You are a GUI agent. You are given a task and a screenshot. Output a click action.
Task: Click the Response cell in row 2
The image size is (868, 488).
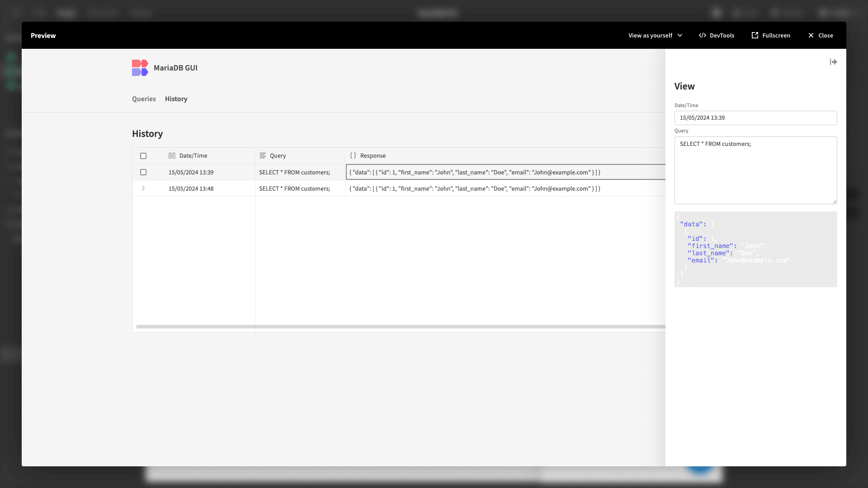tap(505, 188)
